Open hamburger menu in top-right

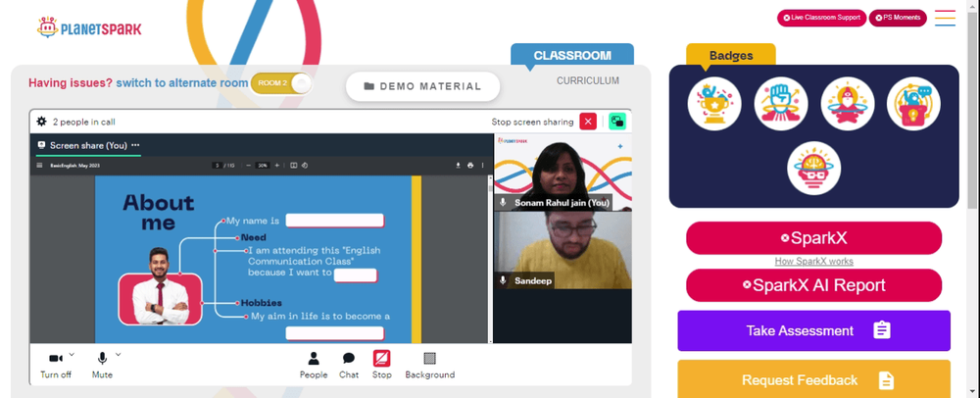click(945, 18)
